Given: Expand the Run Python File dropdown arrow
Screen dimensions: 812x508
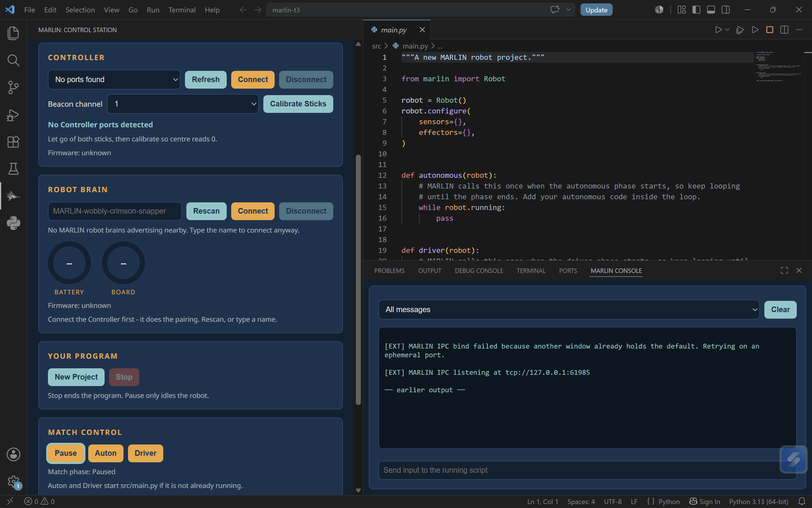Looking at the screenshot, I should click(727, 30).
